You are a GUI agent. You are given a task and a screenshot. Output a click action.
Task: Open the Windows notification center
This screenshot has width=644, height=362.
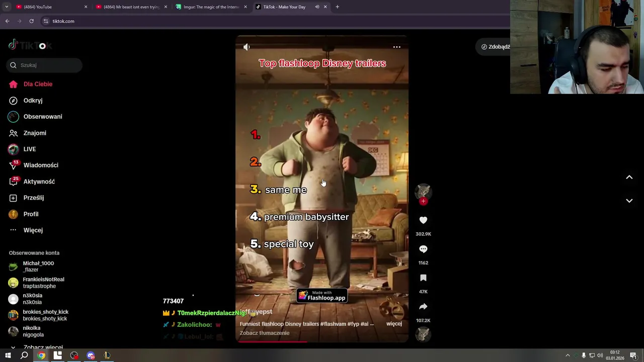(633, 355)
